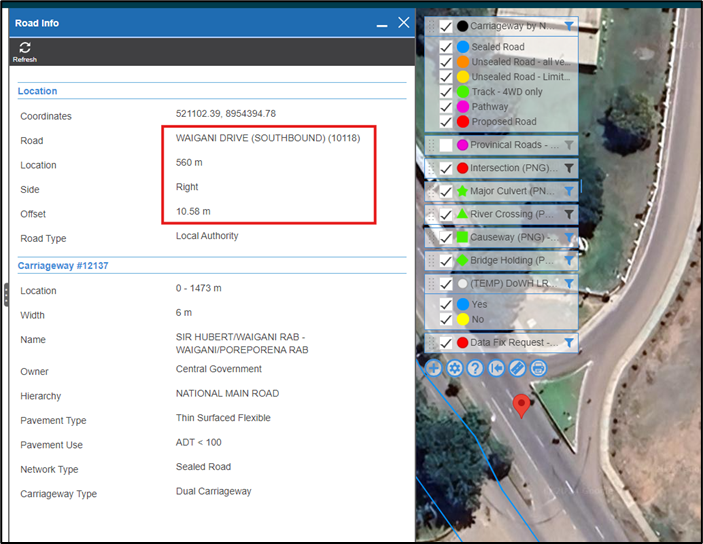
Task: Click the Refresh icon in Road Info
Action: point(25,52)
